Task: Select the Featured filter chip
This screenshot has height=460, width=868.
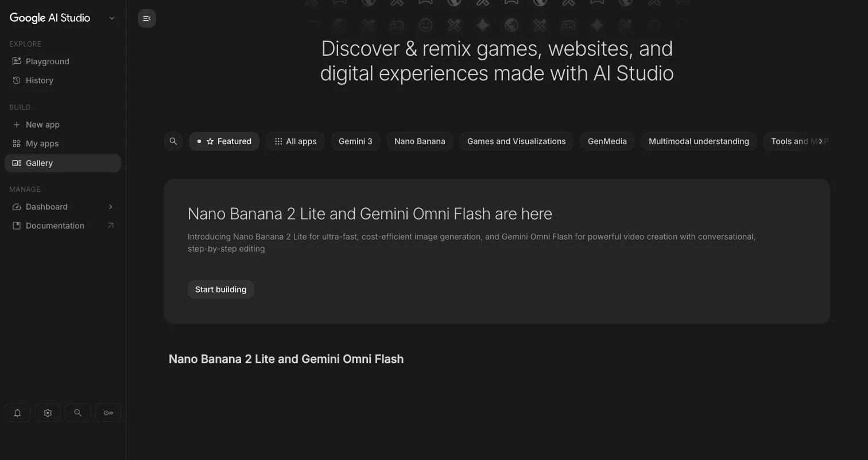Action: point(224,141)
